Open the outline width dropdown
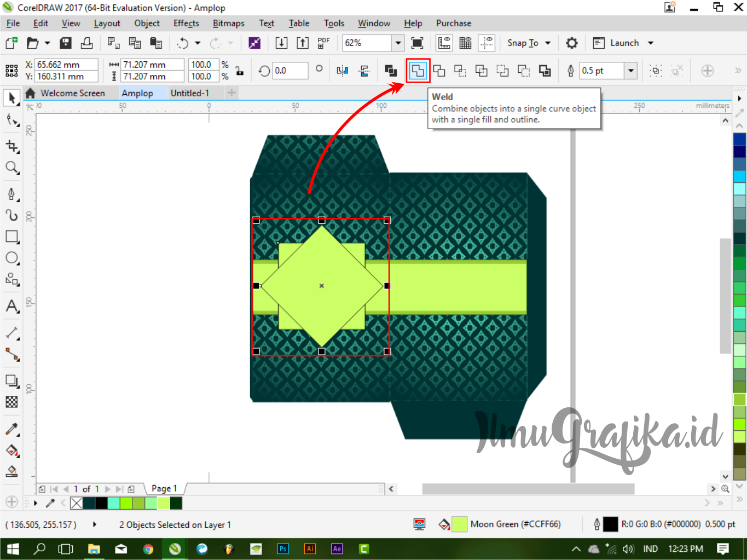747x560 pixels. (x=631, y=71)
